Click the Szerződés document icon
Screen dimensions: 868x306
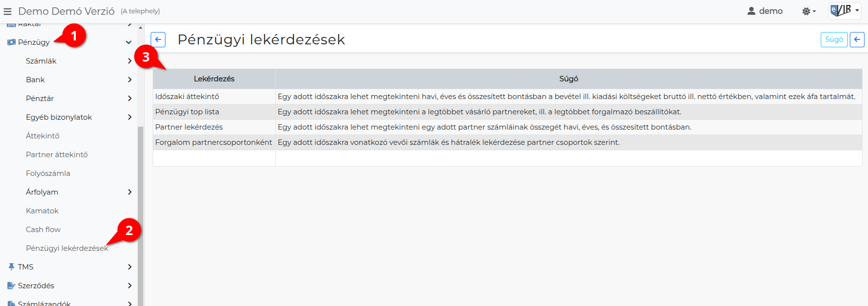11,286
